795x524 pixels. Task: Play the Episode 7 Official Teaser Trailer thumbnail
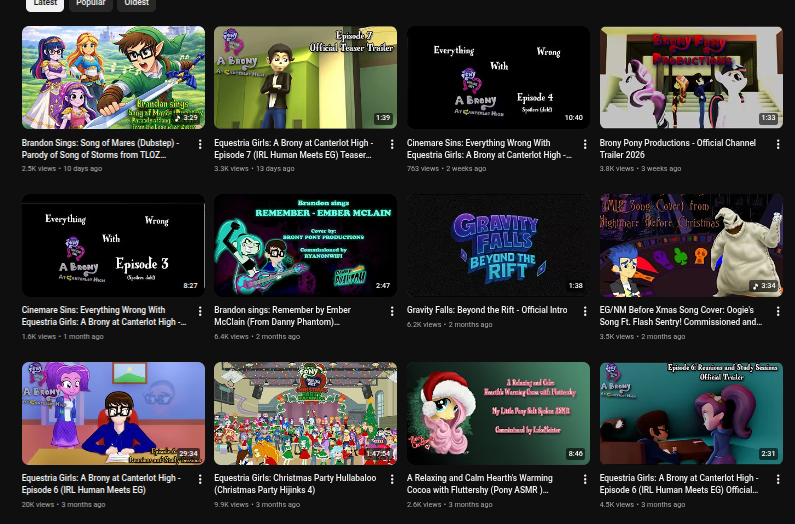coord(305,78)
